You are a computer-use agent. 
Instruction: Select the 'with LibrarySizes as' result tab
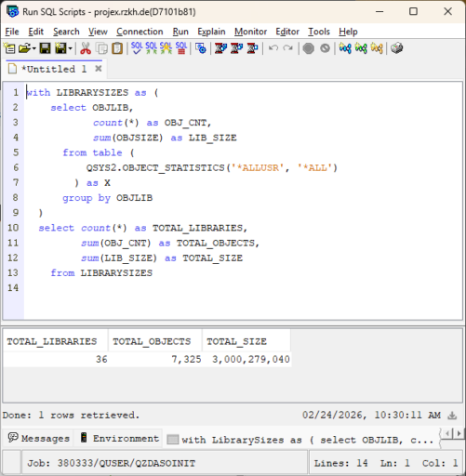pos(300,440)
